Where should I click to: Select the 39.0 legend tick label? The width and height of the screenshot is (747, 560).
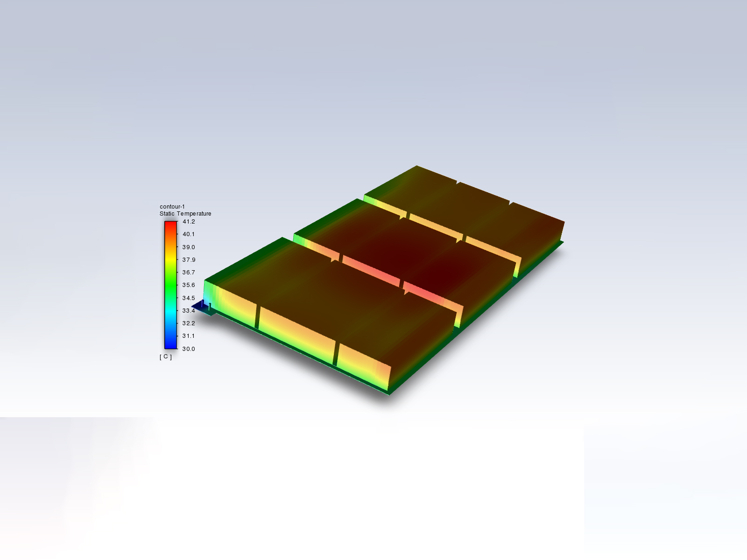(x=189, y=247)
